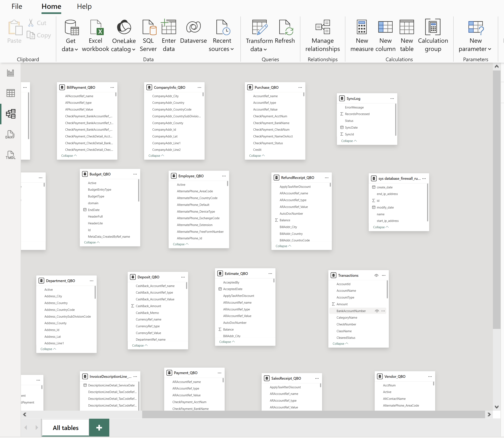This screenshot has height=438, width=504.
Task: Open the Get data dropdown
Action: (x=70, y=36)
